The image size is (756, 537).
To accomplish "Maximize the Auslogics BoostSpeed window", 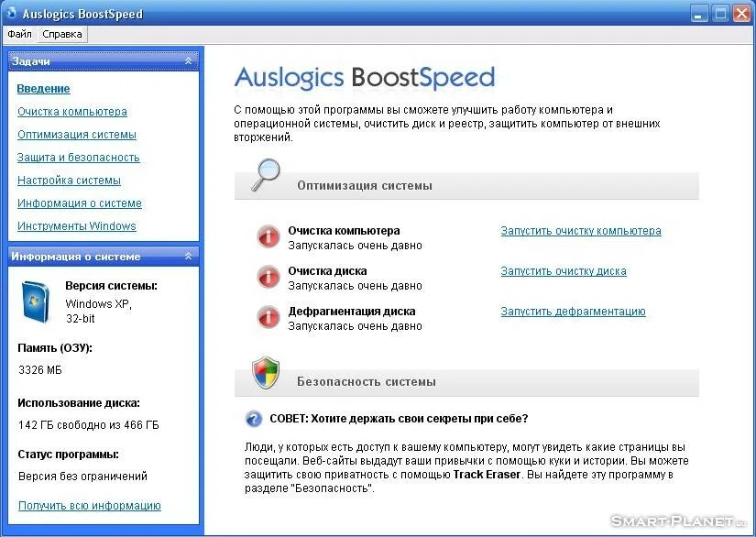I will click(x=720, y=14).
